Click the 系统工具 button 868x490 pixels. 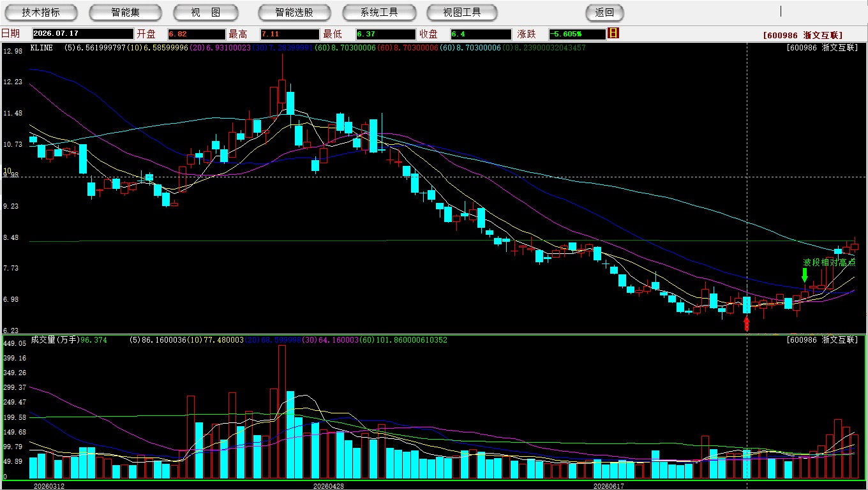pos(379,13)
